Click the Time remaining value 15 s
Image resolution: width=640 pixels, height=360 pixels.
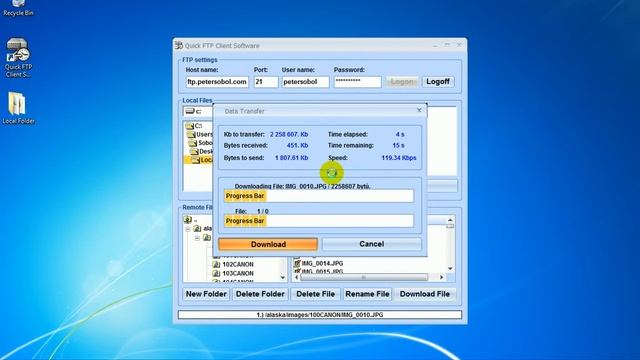pyautogui.click(x=398, y=145)
